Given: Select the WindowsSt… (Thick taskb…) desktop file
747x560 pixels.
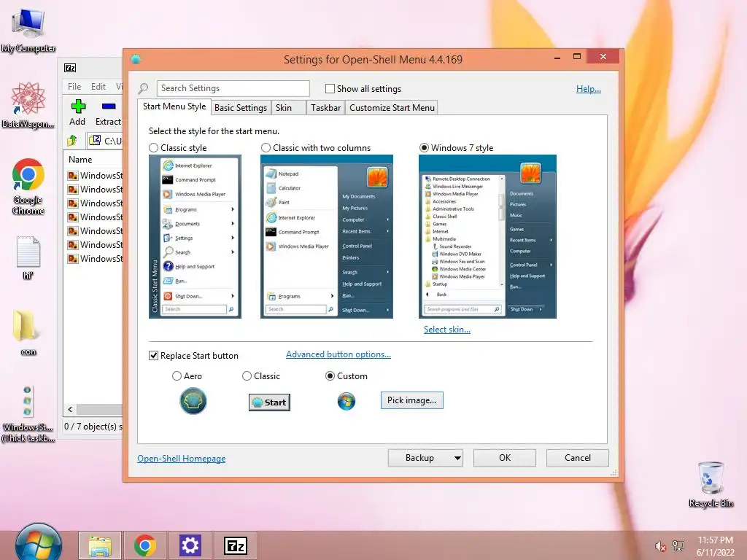Looking at the screenshot, I should 28,414.
